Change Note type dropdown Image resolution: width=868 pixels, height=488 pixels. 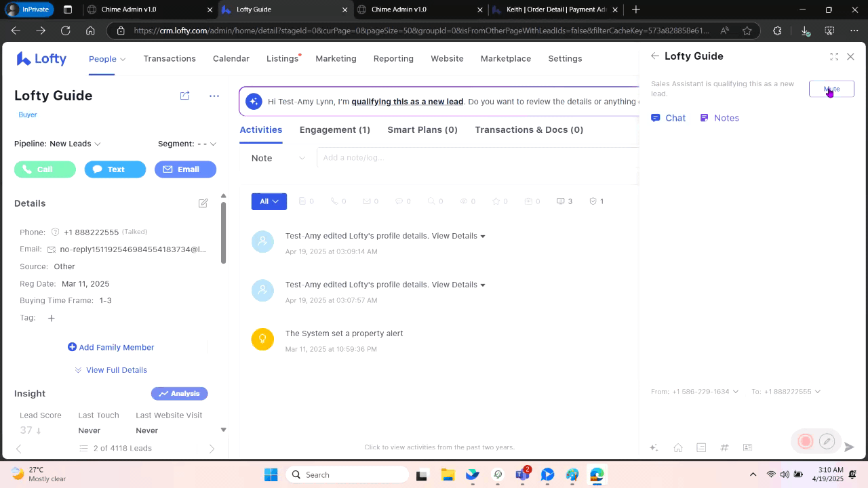[278, 158]
